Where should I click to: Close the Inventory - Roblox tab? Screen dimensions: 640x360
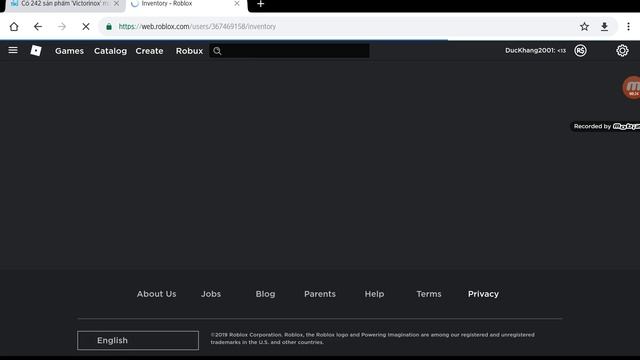click(237, 3)
